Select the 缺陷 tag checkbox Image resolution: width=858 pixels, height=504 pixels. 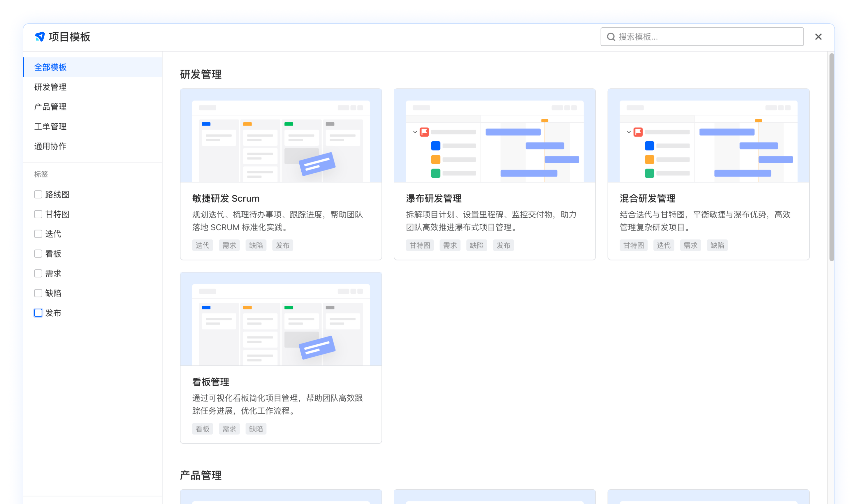[x=38, y=293]
